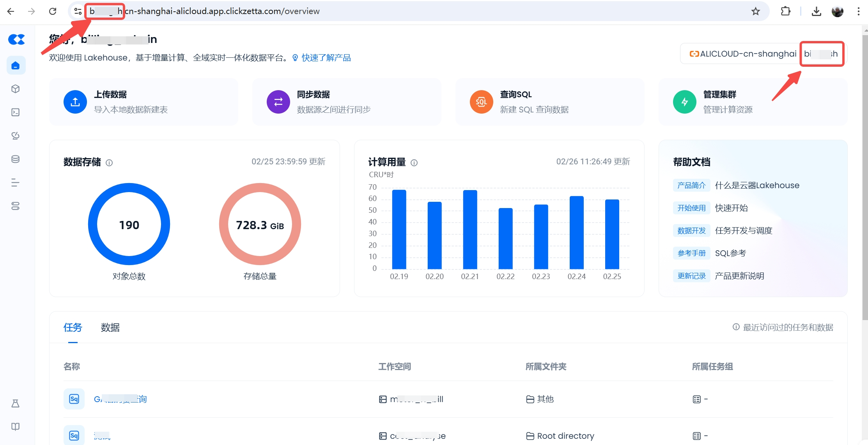Click the database icon in sidebar
Screen dimensions: 868x445
16,159
